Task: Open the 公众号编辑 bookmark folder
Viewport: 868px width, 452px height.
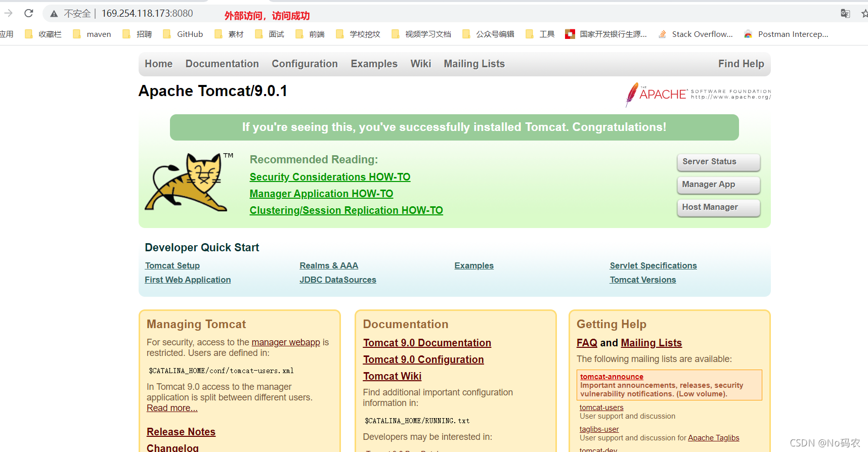Action: pos(488,34)
